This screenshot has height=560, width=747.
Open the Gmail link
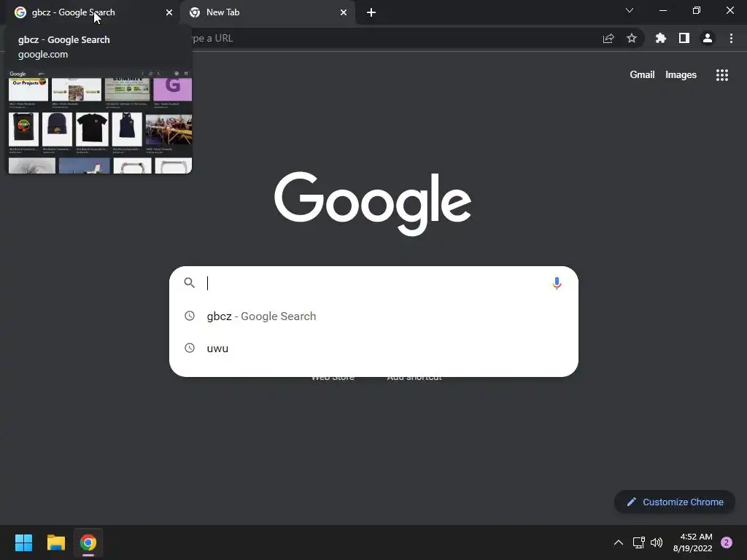(642, 75)
